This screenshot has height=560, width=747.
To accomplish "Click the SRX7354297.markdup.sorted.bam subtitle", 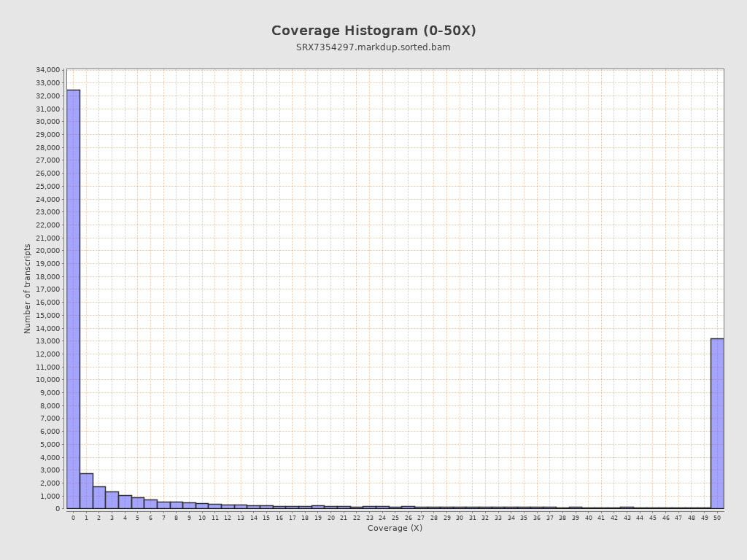I will (373, 47).
